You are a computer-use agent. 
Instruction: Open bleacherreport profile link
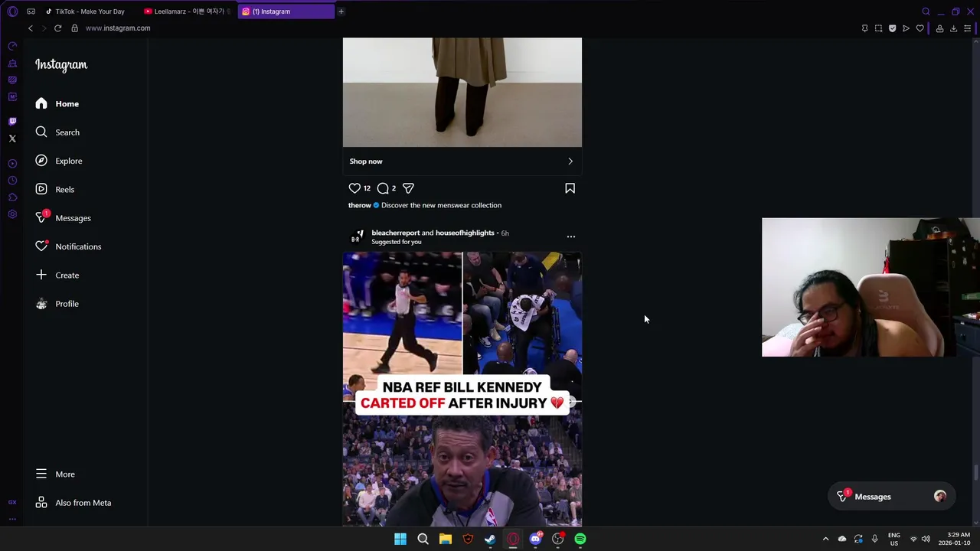[x=395, y=233]
